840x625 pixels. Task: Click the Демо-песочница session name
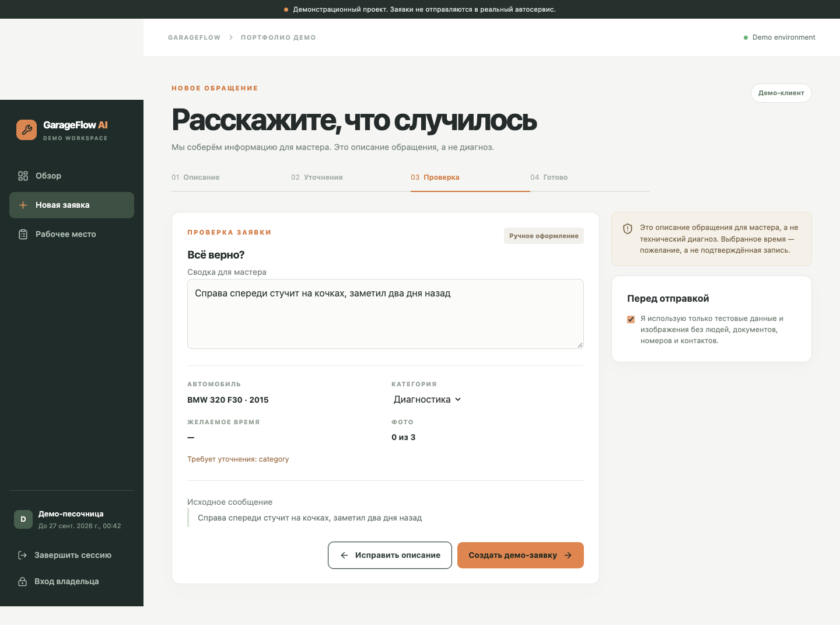pyautogui.click(x=71, y=514)
